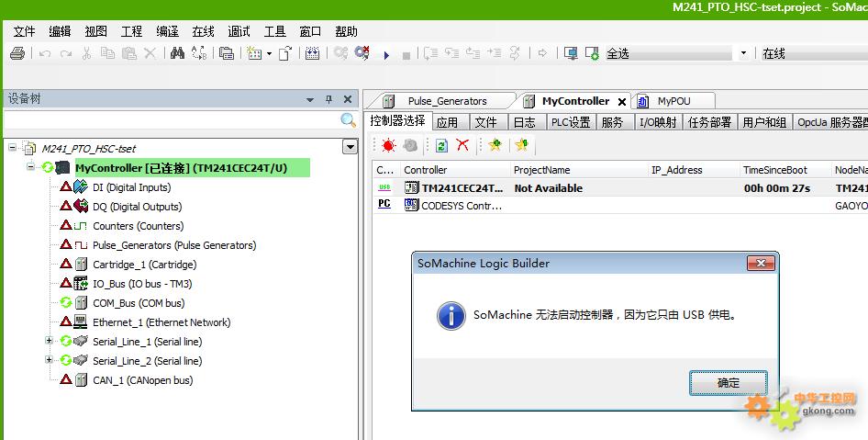This screenshot has height=440, width=868.
Task: Open the I/O映射 sub-tab
Action: coord(658,122)
